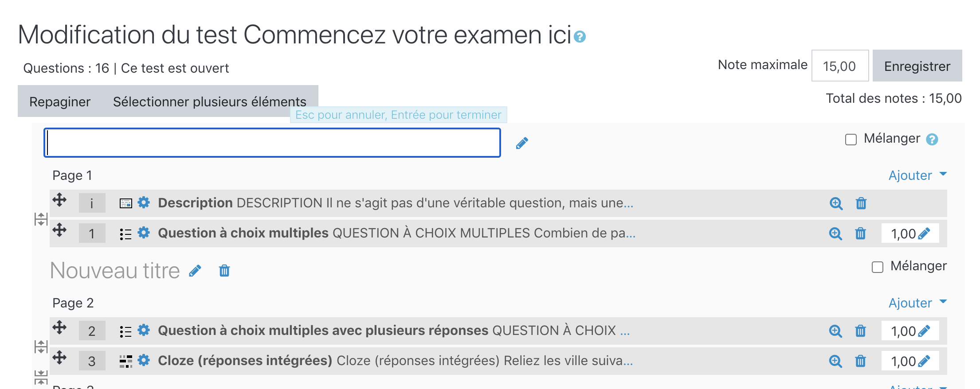
Task: Open the Ajouter dropdown on Page 1
Action: [x=917, y=175]
